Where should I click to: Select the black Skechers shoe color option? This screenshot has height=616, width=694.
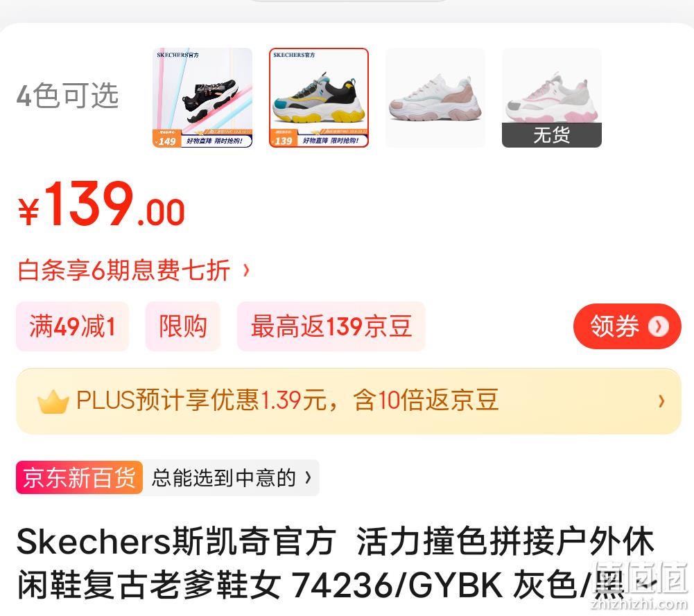pos(202,98)
